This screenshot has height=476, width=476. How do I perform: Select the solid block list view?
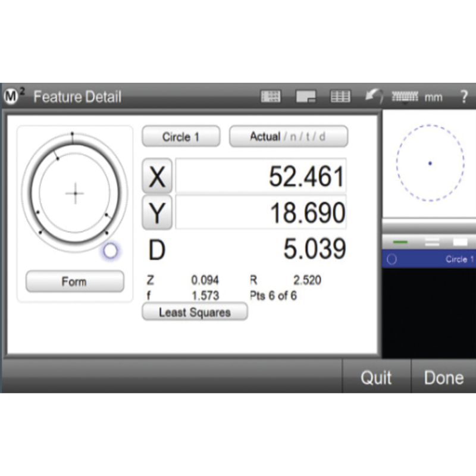pyautogui.click(x=461, y=242)
